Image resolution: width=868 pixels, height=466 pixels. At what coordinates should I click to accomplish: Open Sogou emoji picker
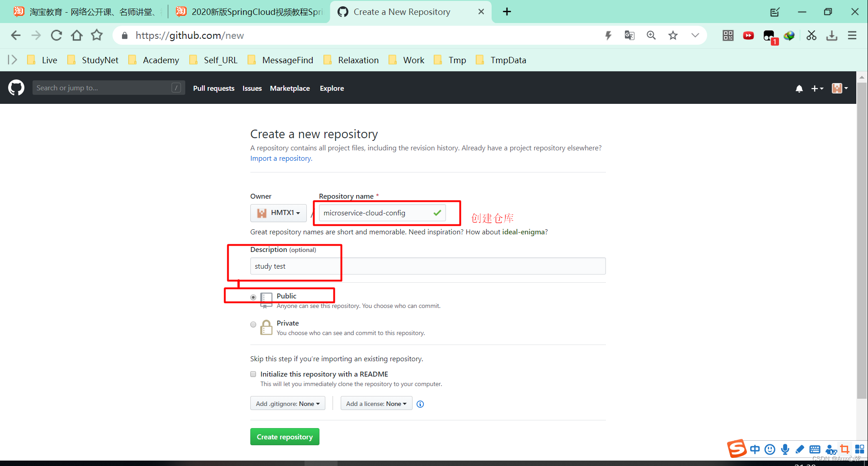coord(769,449)
